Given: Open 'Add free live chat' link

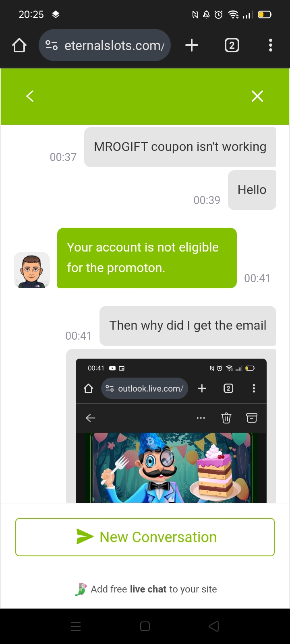Looking at the screenshot, I should (154, 589).
